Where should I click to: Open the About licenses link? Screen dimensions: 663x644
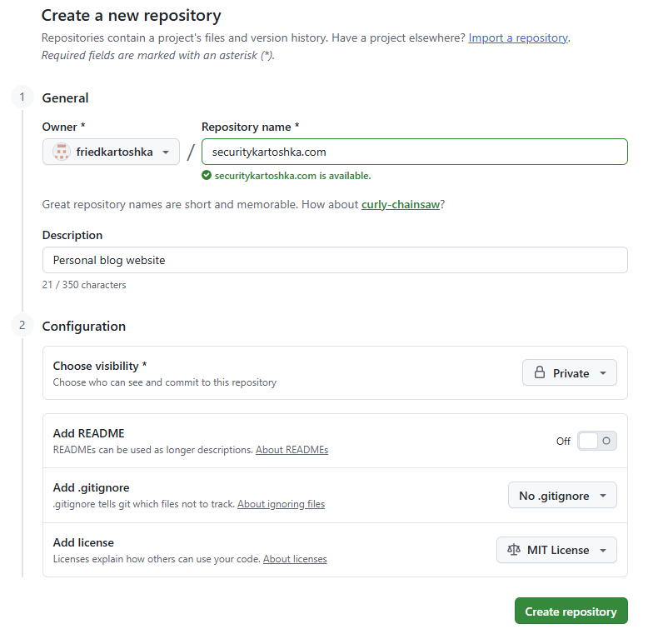[x=295, y=559]
